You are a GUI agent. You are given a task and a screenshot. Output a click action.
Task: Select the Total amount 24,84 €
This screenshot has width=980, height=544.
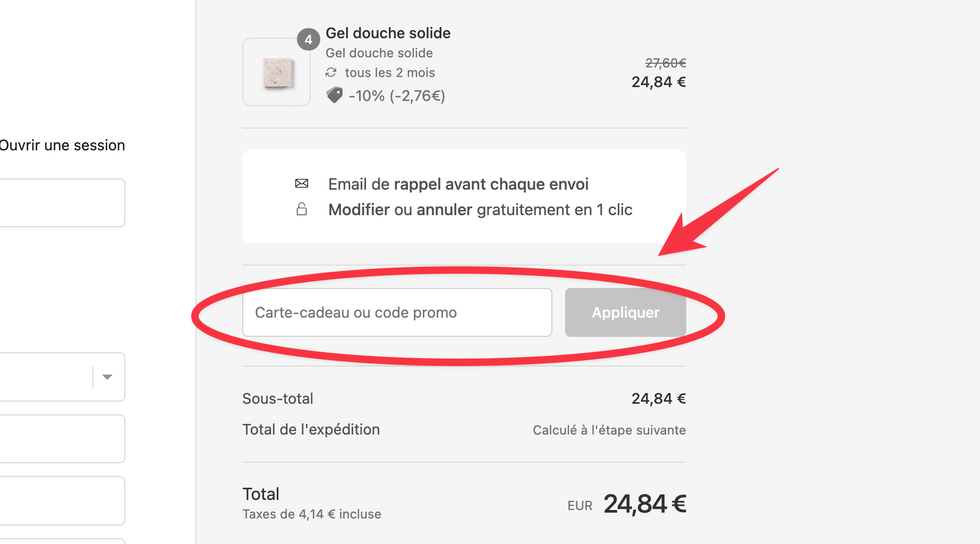644,504
